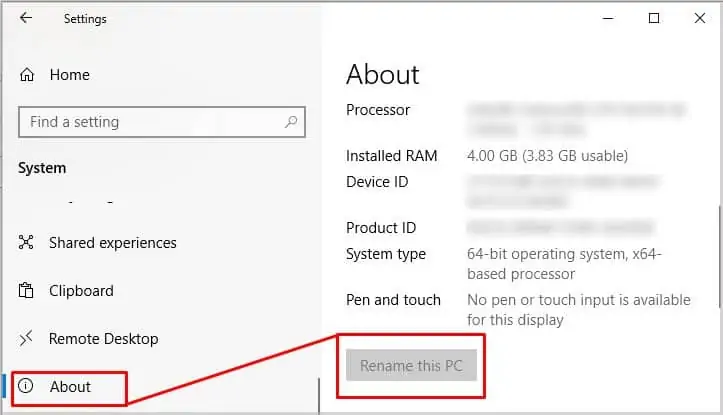This screenshot has height=415, width=723.
Task: Click the Device ID label
Action: pos(377,182)
